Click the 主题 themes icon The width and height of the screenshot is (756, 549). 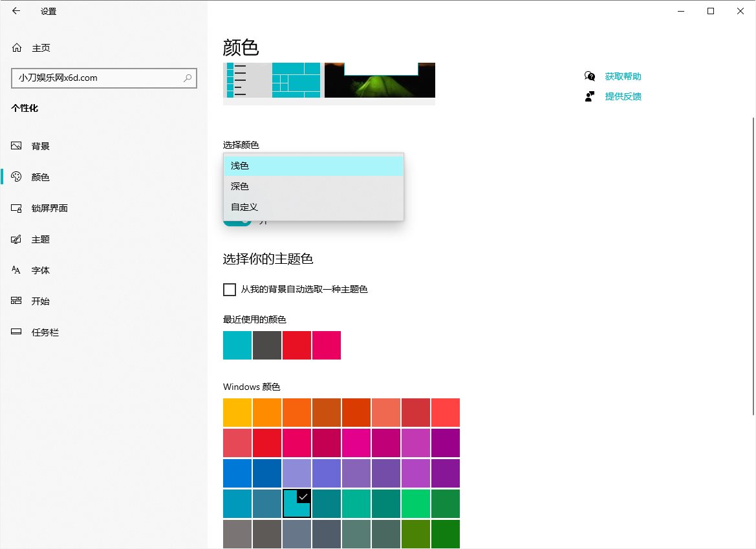(x=17, y=239)
